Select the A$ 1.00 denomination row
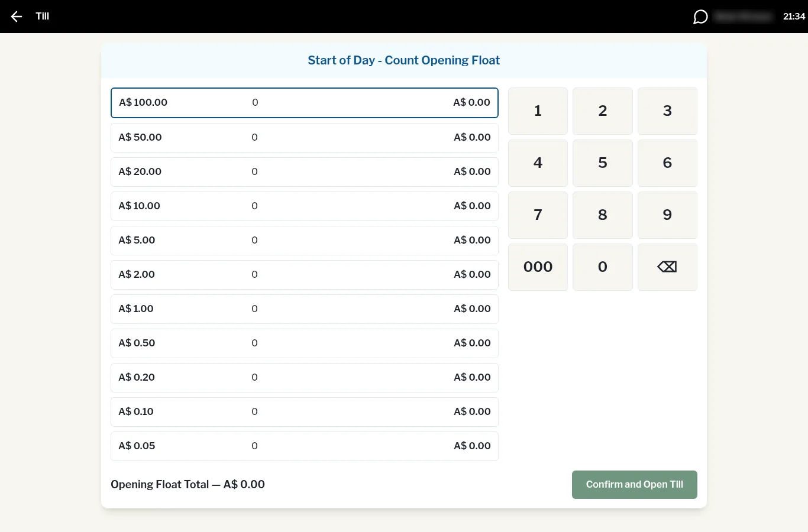808x532 pixels. point(305,309)
